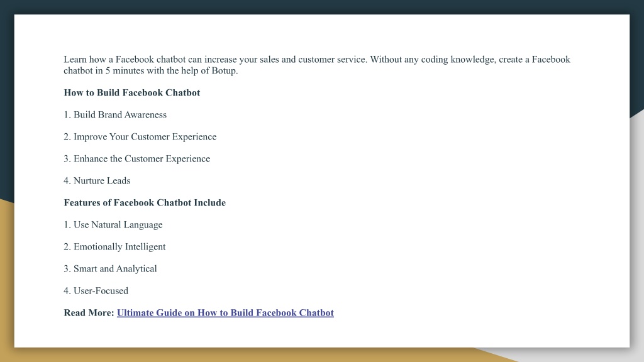
Task: Select the "Use Natural Language" item
Action: click(113, 225)
